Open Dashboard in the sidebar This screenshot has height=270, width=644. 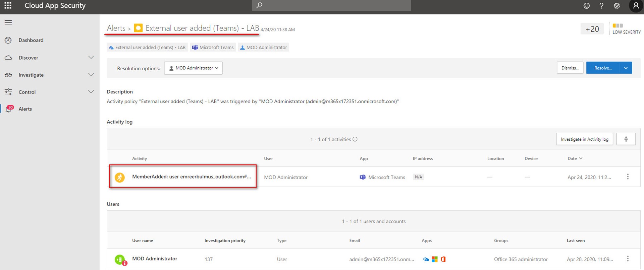(x=31, y=40)
